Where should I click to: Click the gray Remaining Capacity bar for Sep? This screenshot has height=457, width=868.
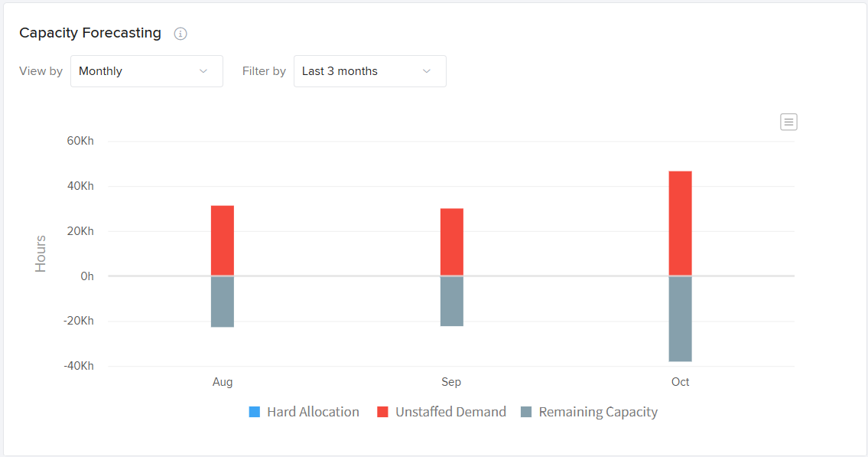pyautogui.click(x=451, y=301)
